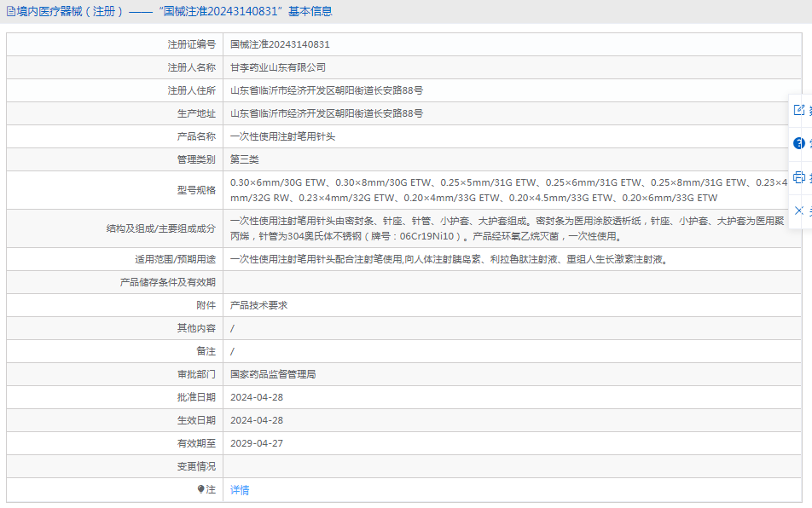The image size is (812, 508).
Task: Click the structure composition text mentioning 密封条、针座
Action: [x=507, y=228]
